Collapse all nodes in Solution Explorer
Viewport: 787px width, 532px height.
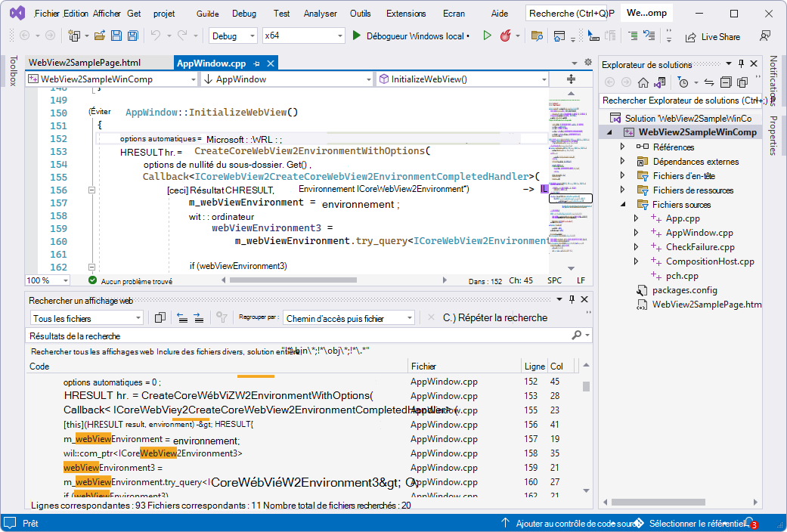click(x=727, y=82)
